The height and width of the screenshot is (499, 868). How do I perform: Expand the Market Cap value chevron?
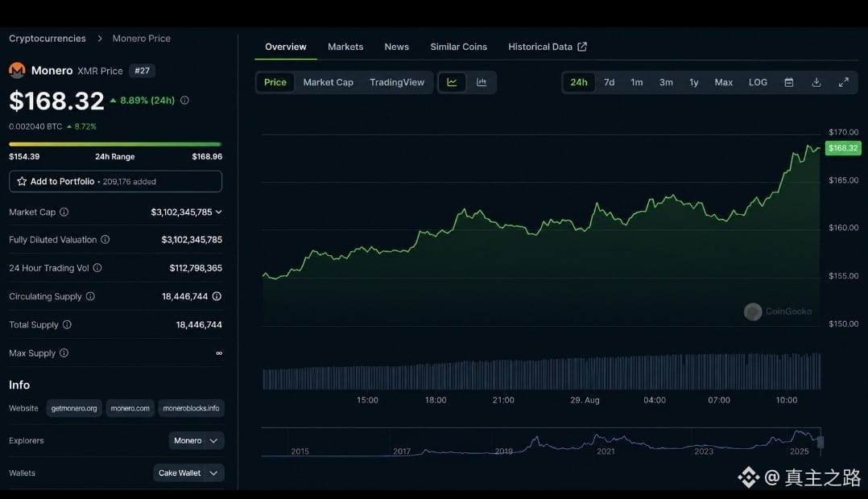[x=219, y=212]
